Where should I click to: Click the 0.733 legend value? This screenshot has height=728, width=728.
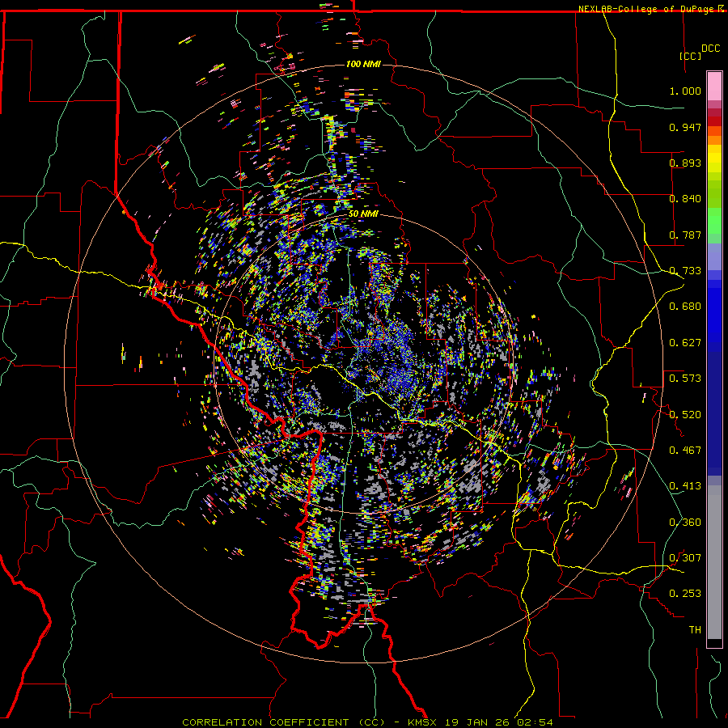pos(685,271)
